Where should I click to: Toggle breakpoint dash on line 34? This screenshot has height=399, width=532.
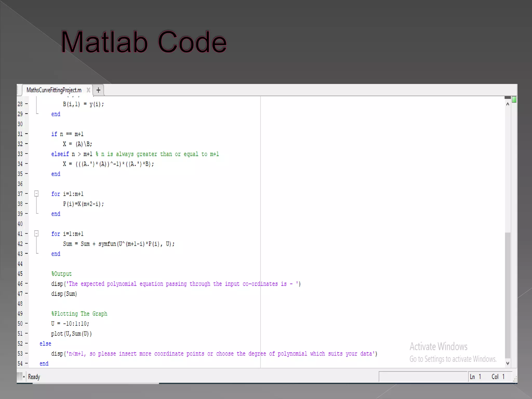pos(26,164)
